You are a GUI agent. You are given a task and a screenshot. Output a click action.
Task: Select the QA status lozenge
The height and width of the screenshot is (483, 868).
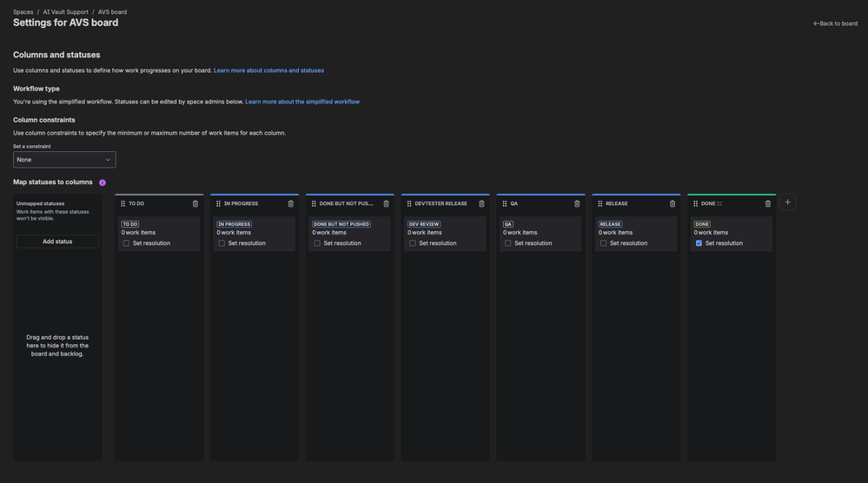[x=508, y=224]
